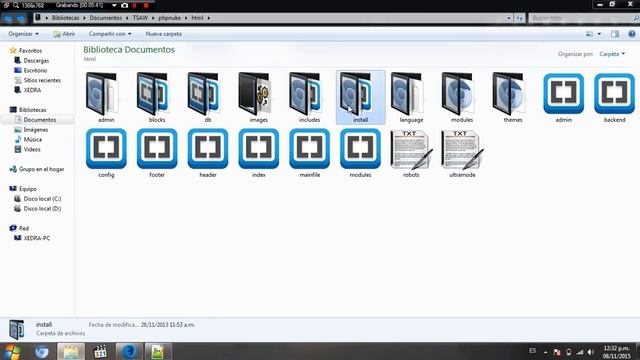Open Música library in sidebar
Image resolution: width=640 pixels, height=360 pixels.
point(29,139)
